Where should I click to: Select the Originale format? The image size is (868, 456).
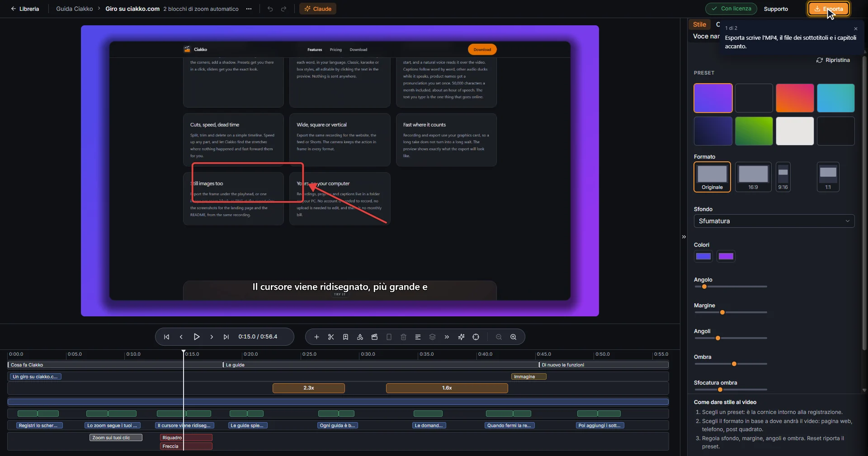pos(712,177)
